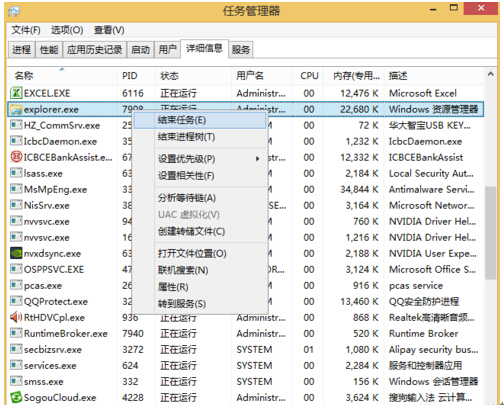
Task: Click CPU value 01 for secbizsrv.exe
Action: (309, 349)
